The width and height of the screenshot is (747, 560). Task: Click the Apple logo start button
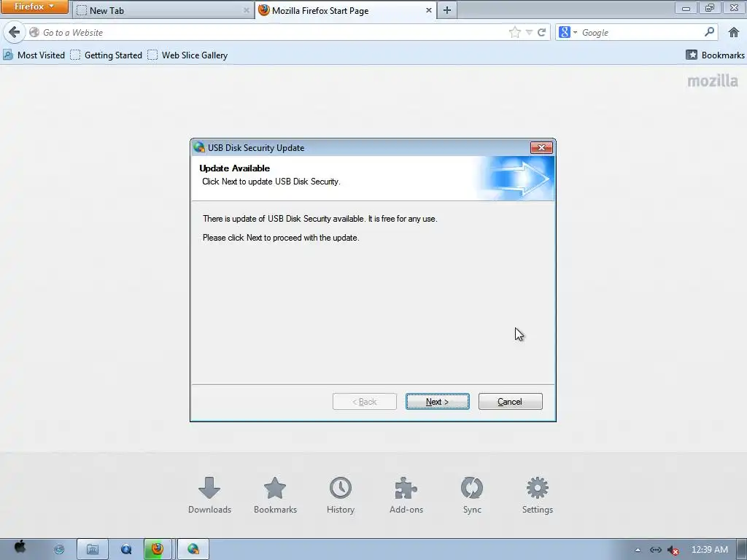click(x=20, y=548)
